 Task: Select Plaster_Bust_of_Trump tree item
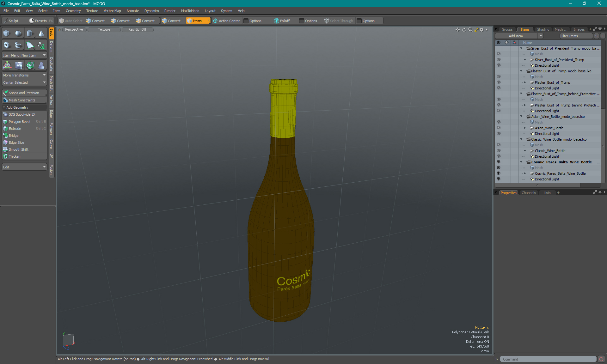(552, 82)
